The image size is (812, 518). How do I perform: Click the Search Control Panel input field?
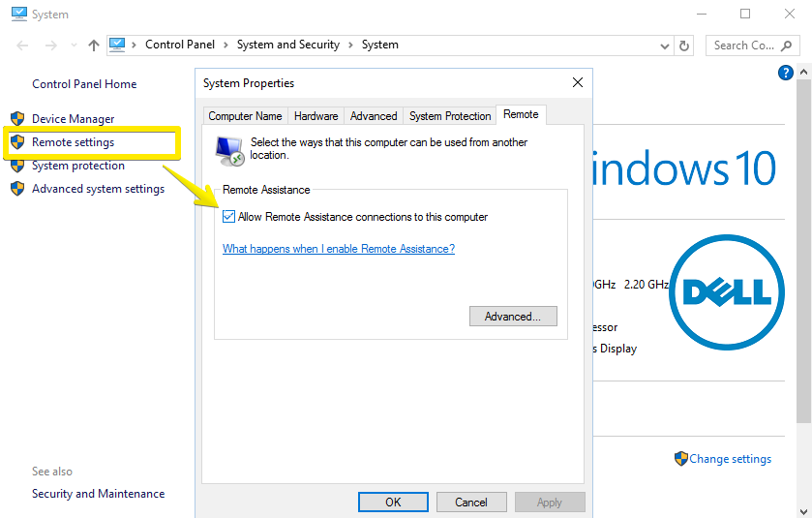click(x=743, y=46)
